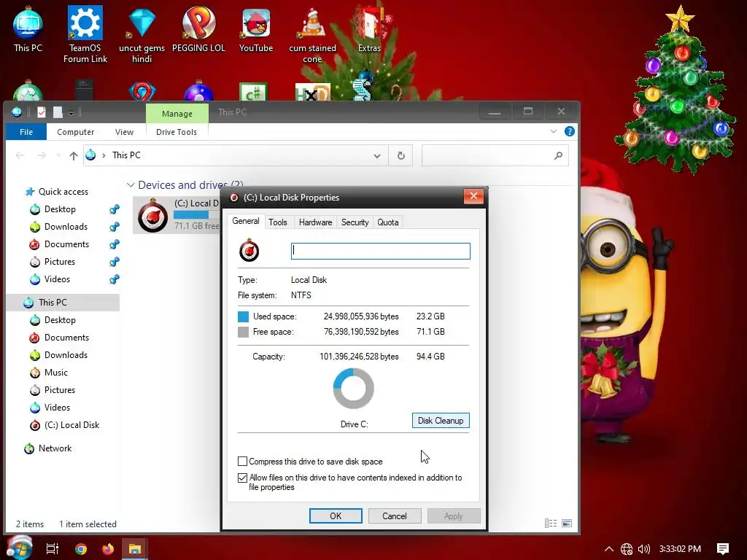This screenshot has width=747, height=560.
Task: Switch to the Tools tab
Action: (278, 222)
